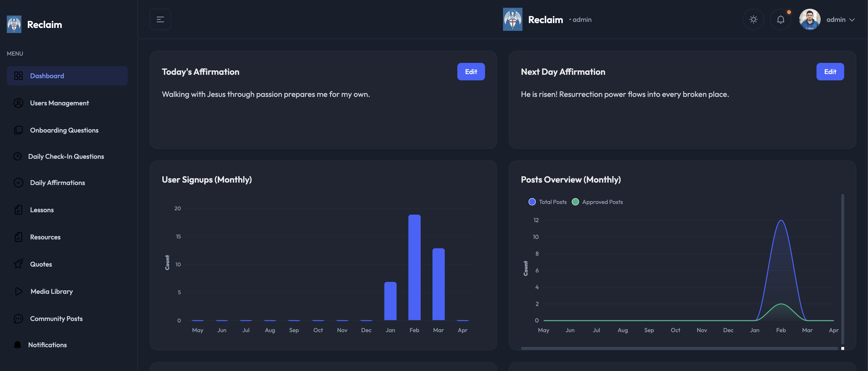Click the Reclaim logo in the sidebar
868x371 pixels.
click(x=14, y=24)
